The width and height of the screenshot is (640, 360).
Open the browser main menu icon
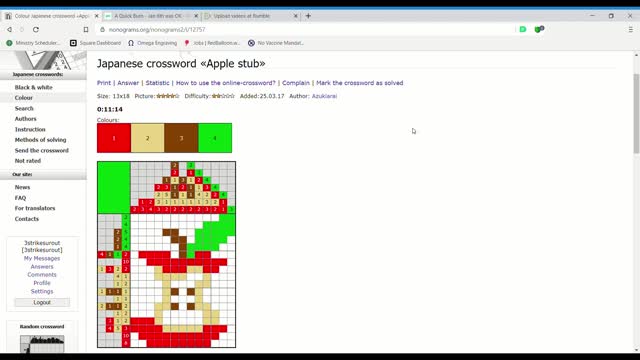click(x=631, y=29)
